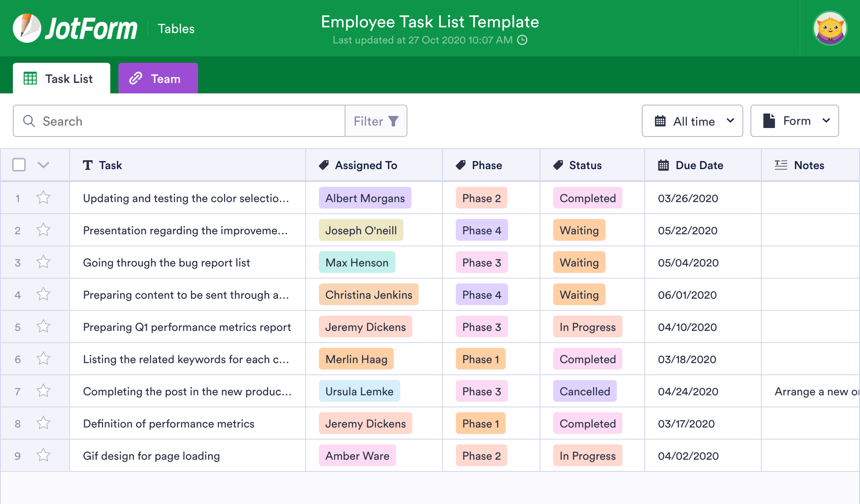Open the Tables navigation icon
860x504 pixels.
(176, 28)
